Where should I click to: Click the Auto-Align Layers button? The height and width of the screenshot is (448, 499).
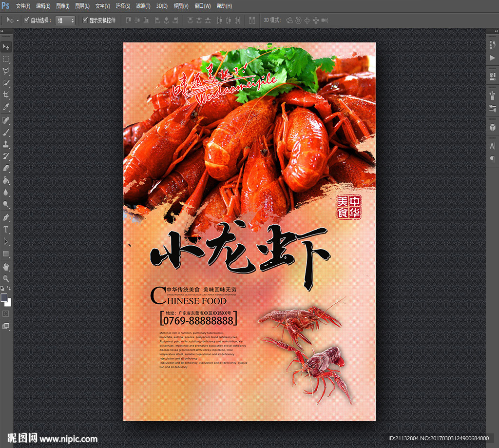tap(252, 20)
